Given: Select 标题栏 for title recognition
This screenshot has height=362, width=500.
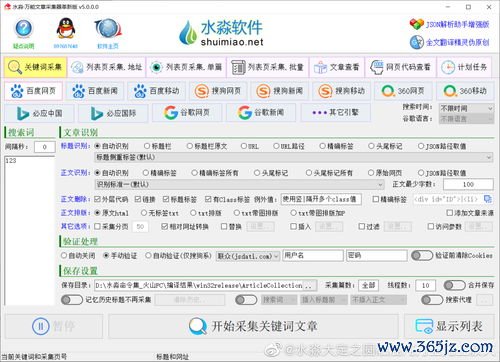Looking at the screenshot, I should coord(158,146).
